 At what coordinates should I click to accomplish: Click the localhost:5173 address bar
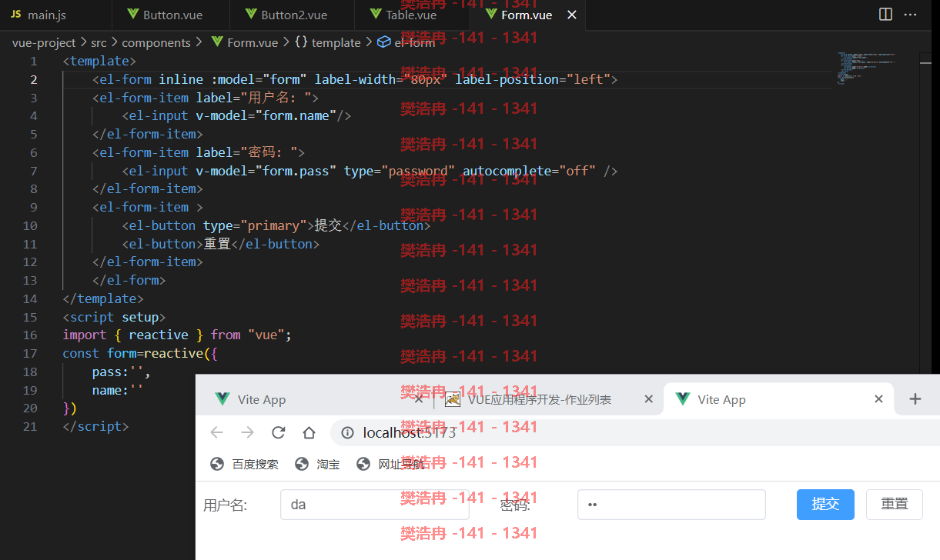click(635, 432)
